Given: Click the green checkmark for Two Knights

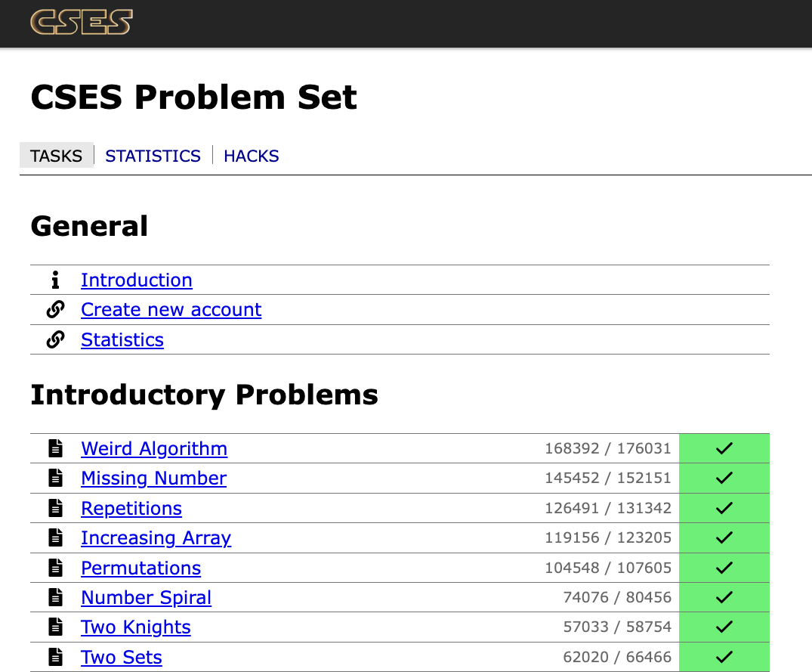Looking at the screenshot, I should 724,627.
